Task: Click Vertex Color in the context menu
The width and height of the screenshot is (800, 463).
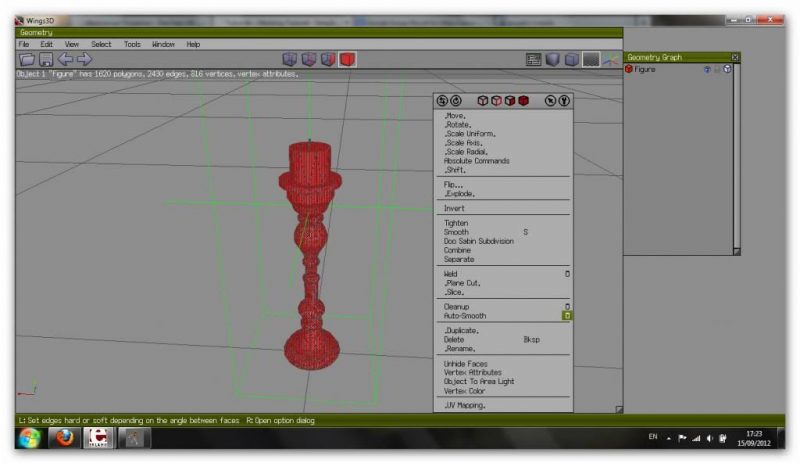Action: click(464, 391)
